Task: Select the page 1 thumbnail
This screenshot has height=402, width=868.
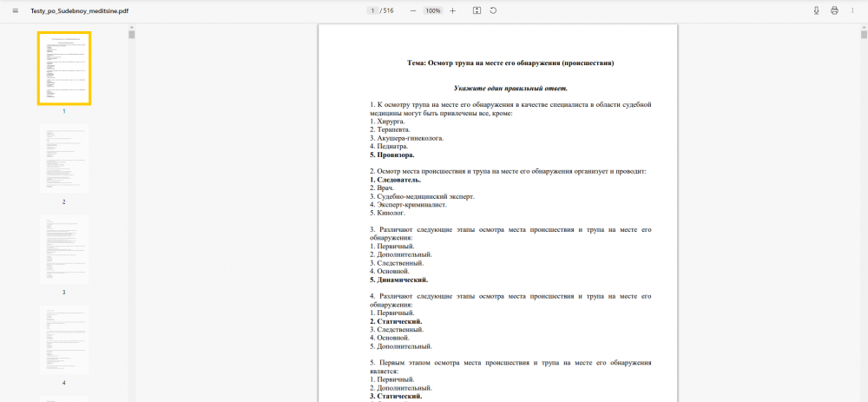Action: [x=64, y=68]
